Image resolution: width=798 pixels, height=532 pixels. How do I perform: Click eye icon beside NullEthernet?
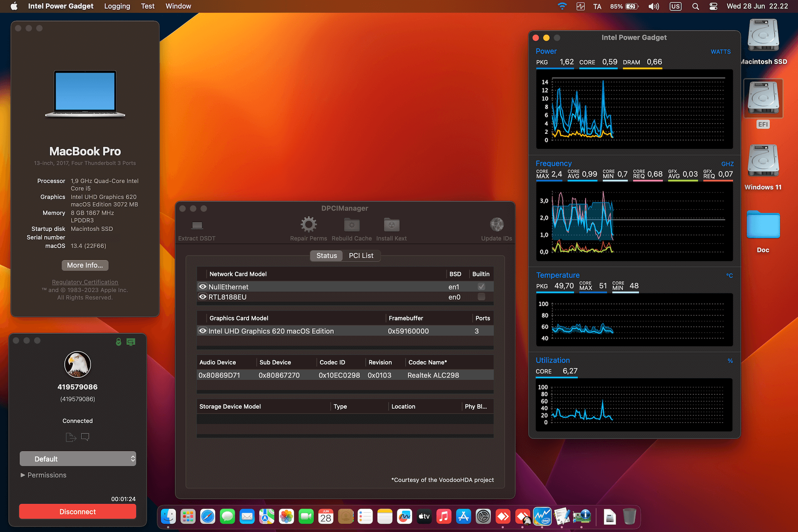pyautogui.click(x=202, y=286)
